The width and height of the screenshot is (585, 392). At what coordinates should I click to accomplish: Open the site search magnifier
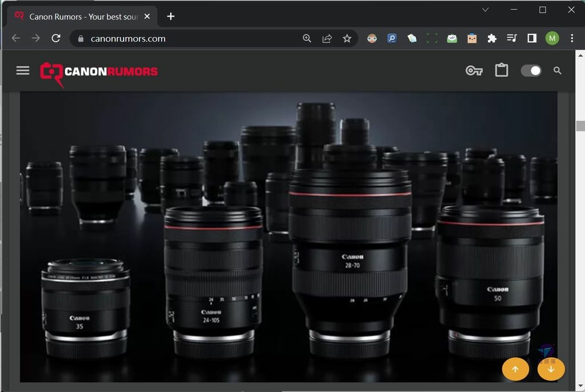558,70
